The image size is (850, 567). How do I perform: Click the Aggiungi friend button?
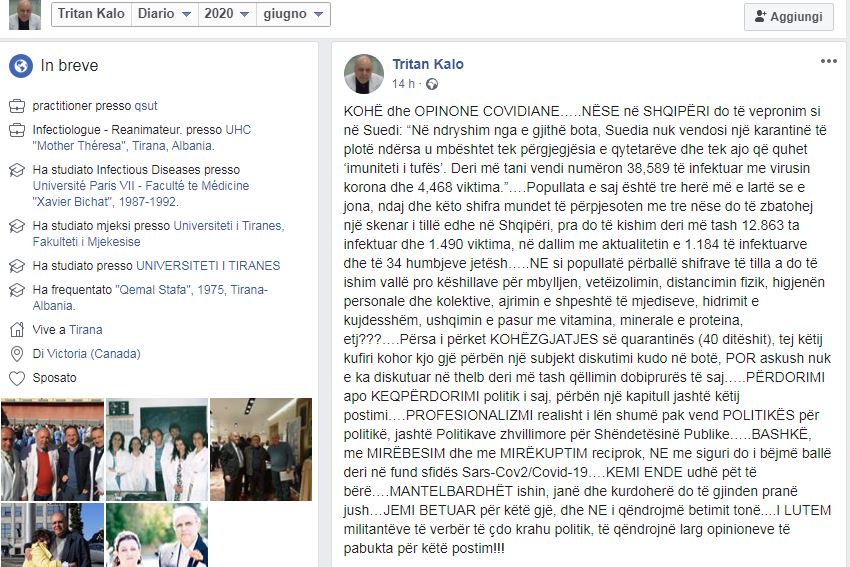coord(789,17)
